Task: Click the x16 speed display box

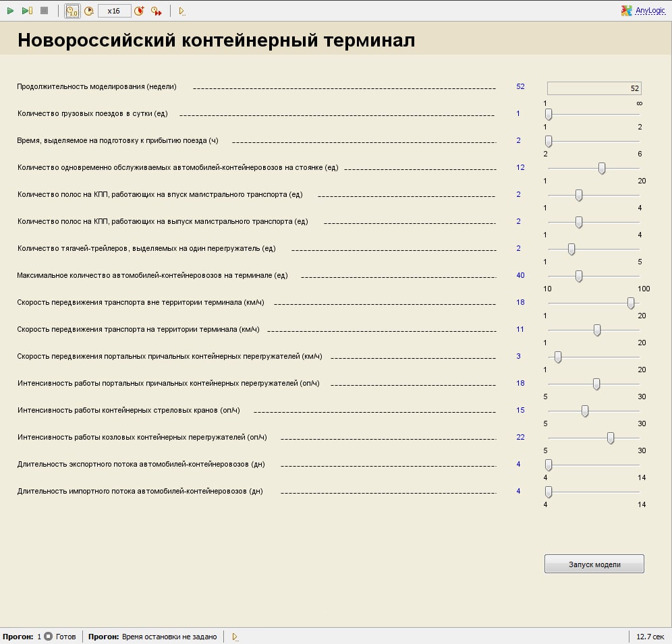Action: tap(114, 11)
